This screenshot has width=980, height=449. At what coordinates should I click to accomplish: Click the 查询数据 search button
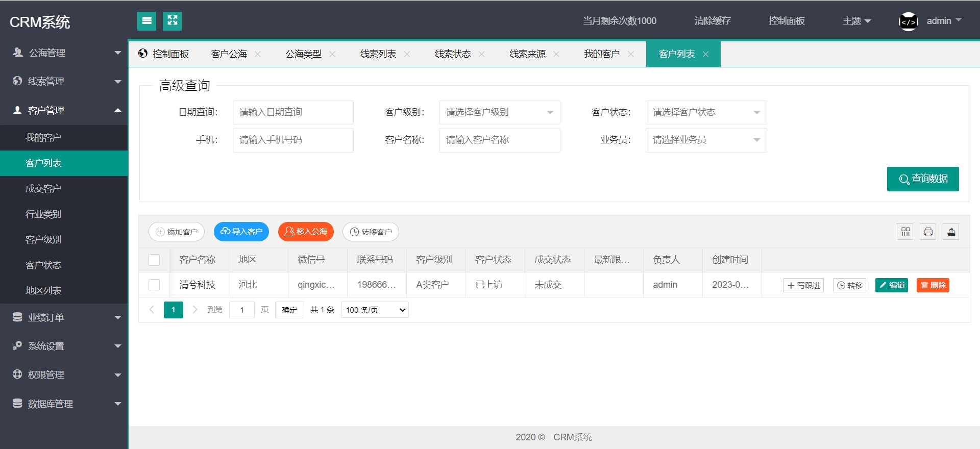click(923, 179)
